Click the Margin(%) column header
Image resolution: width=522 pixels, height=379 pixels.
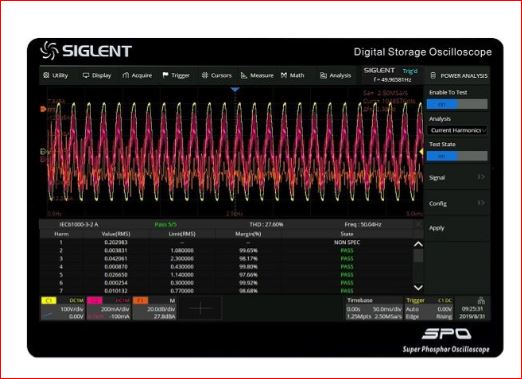[x=248, y=234]
